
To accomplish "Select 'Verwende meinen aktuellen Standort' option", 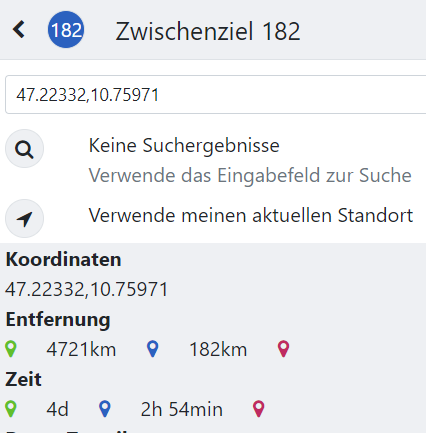I will coord(251,215).
